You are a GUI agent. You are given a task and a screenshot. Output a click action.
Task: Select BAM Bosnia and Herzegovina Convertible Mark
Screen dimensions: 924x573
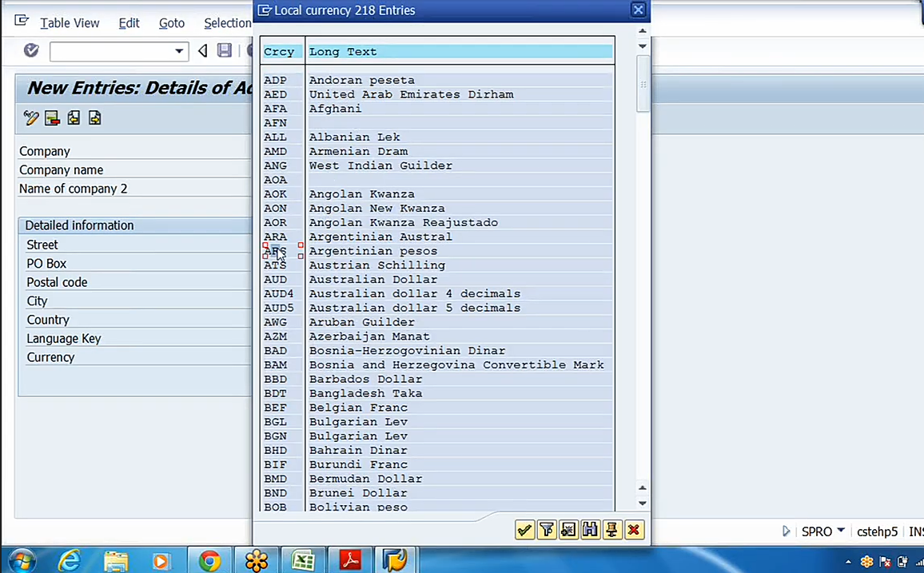pyautogui.click(x=438, y=365)
